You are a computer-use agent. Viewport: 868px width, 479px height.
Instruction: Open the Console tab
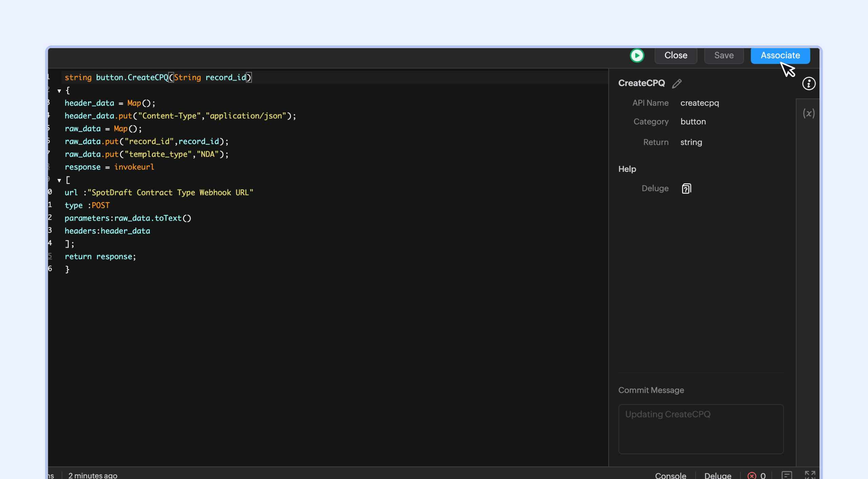click(670, 475)
